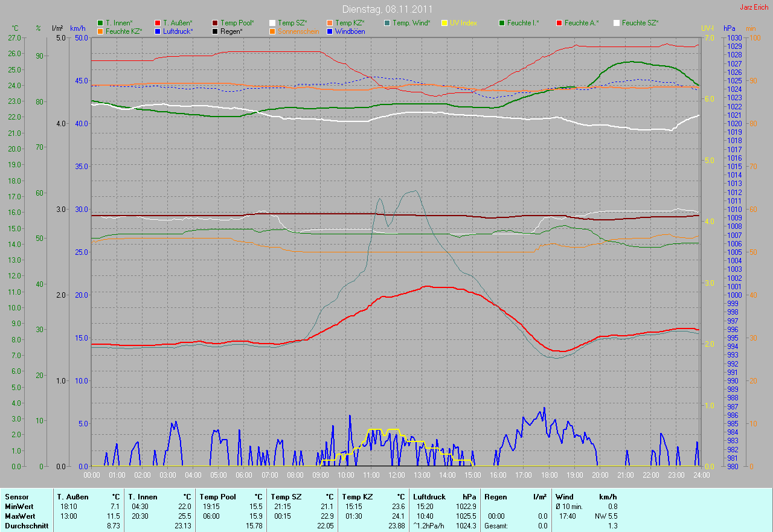The width and height of the screenshot is (773, 532).
Task: Select the 'T. Außen*' legend label
Action: [178, 23]
